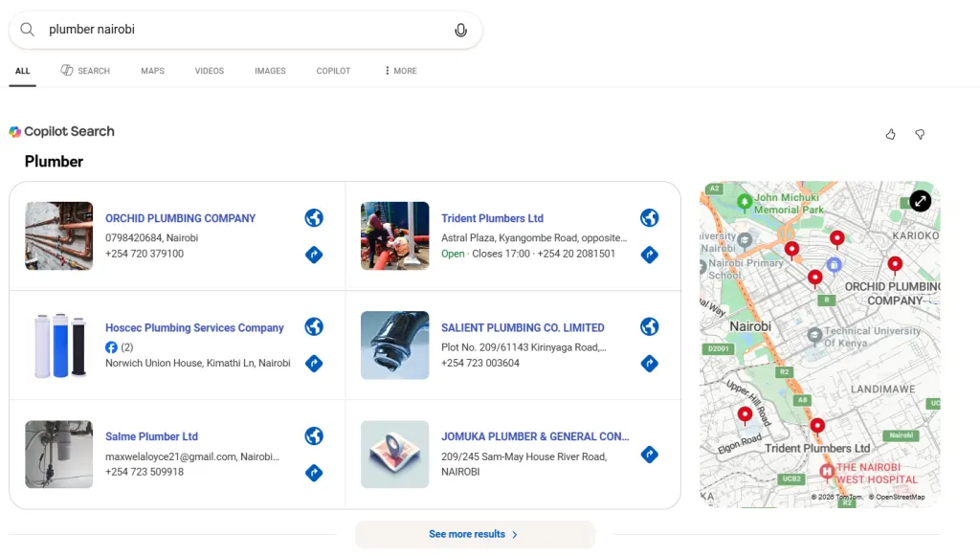Activate voice search microphone
980x556 pixels.
pyautogui.click(x=460, y=30)
